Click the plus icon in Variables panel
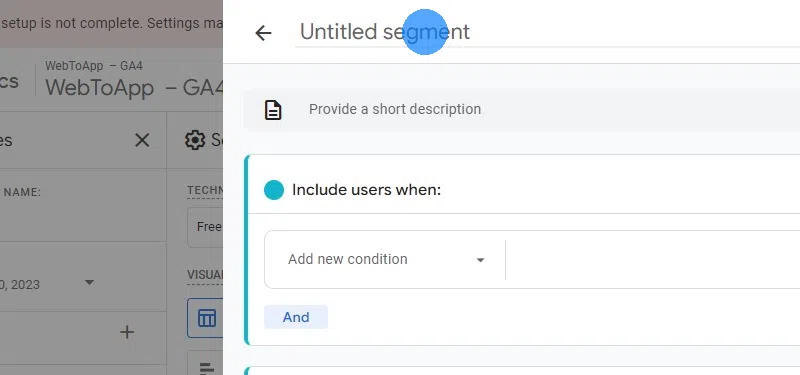The height and width of the screenshot is (375, 800). pos(127,332)
